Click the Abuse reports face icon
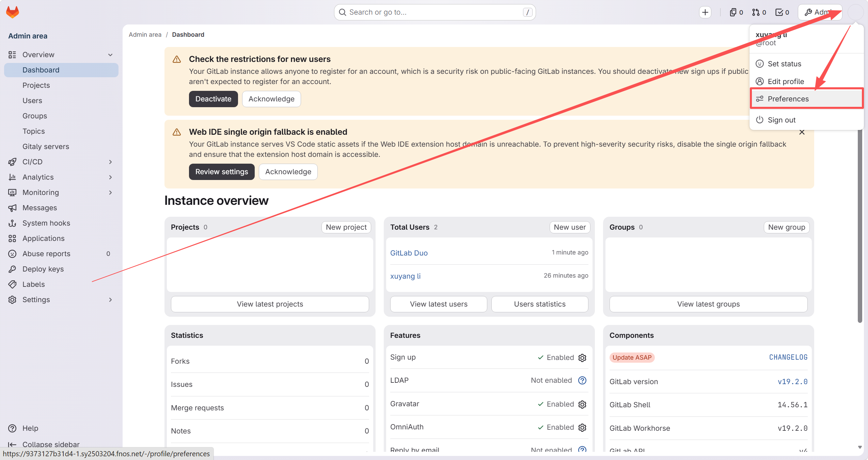 12,254
